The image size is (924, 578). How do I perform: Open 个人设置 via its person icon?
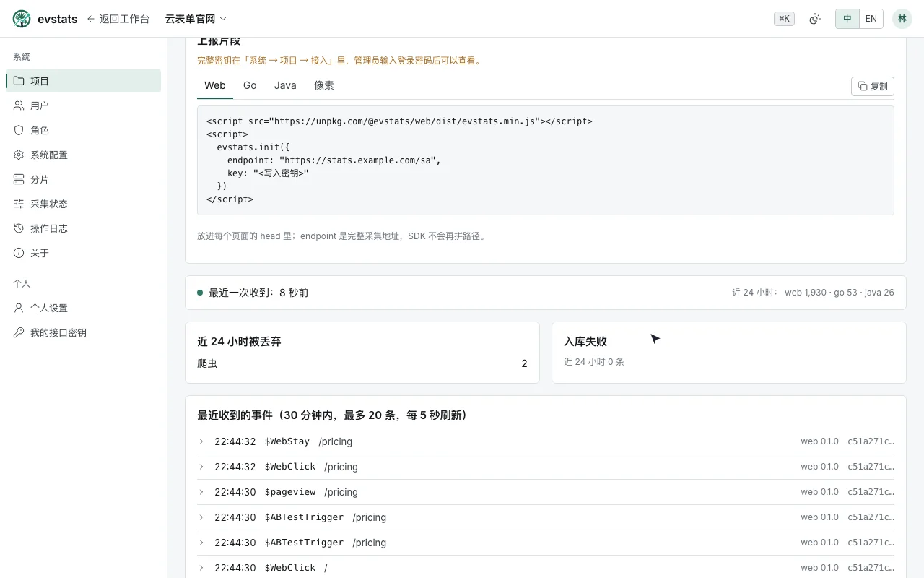(19, 308)
